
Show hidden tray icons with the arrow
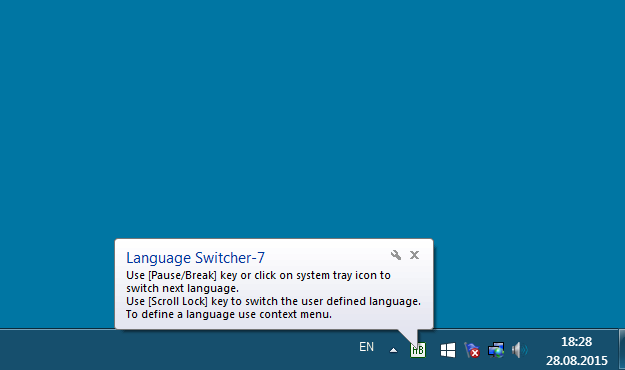coord(393,350)
